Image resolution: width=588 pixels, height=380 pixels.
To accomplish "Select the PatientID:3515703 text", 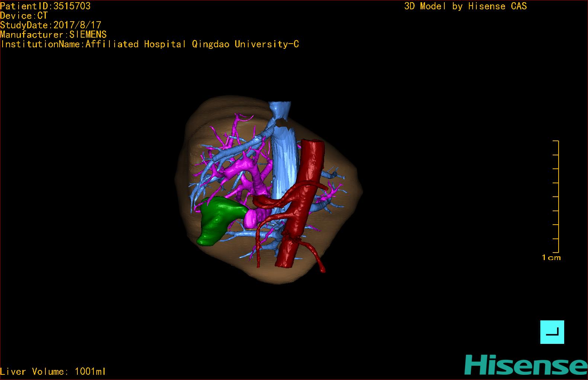I will [45, 6].
